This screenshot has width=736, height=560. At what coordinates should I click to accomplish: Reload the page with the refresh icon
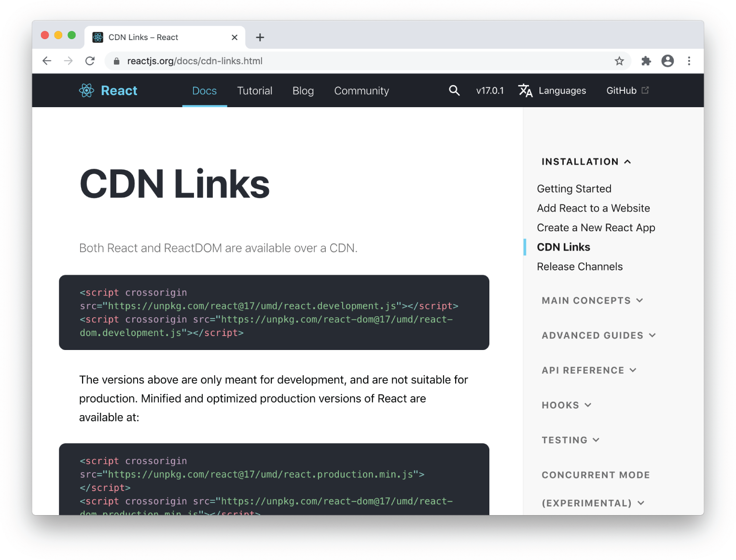[x=90, y=61]
